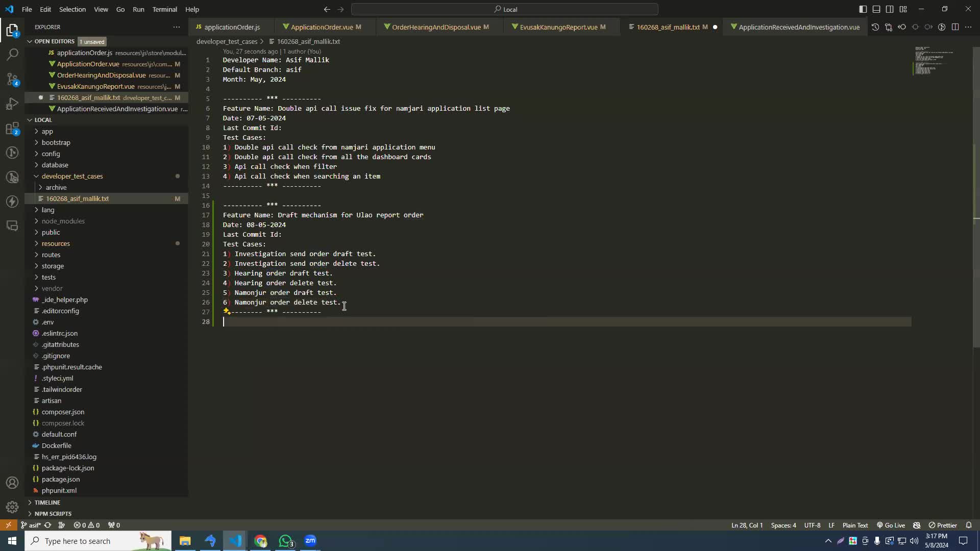Click the compare changes git icon
Screen dimensions: 980x551
click(889, 27)
